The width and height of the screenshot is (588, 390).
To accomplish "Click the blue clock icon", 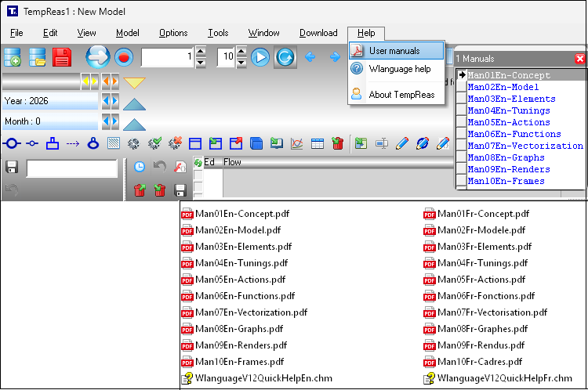I will point(140,167).
